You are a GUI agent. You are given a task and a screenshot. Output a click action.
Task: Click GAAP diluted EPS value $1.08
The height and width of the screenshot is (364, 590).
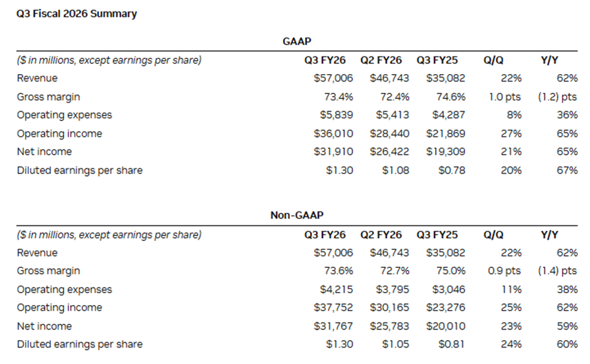coord(395,170)
